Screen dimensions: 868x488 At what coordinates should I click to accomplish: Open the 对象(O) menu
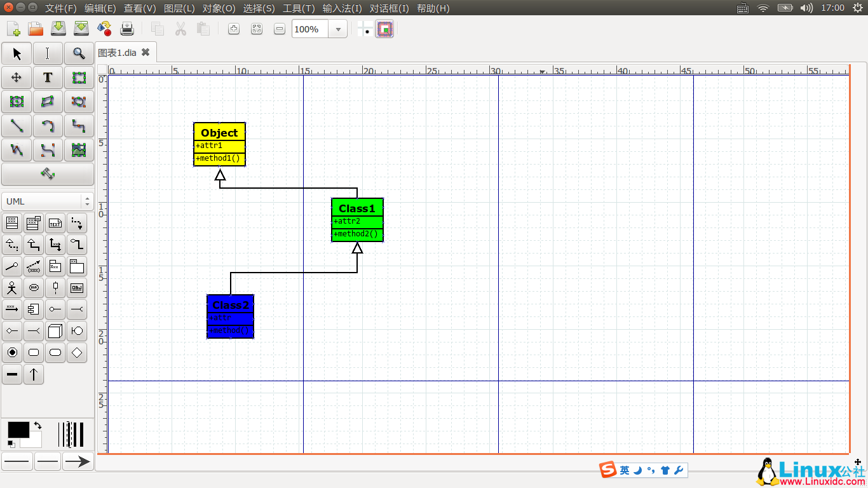[219, 8]
